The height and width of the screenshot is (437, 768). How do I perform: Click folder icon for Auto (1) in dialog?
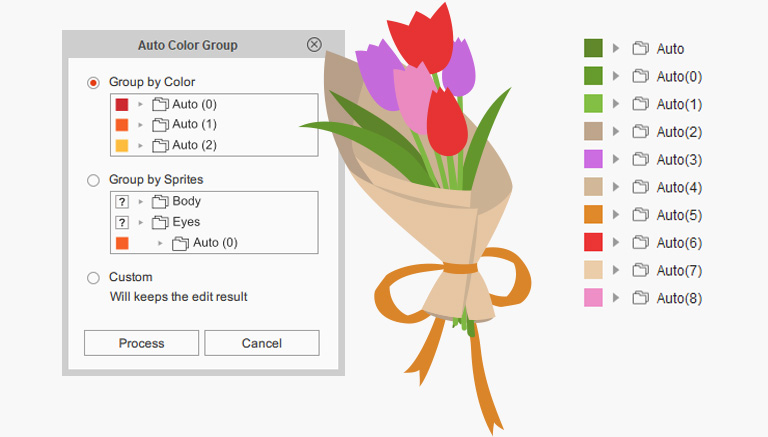160,125
